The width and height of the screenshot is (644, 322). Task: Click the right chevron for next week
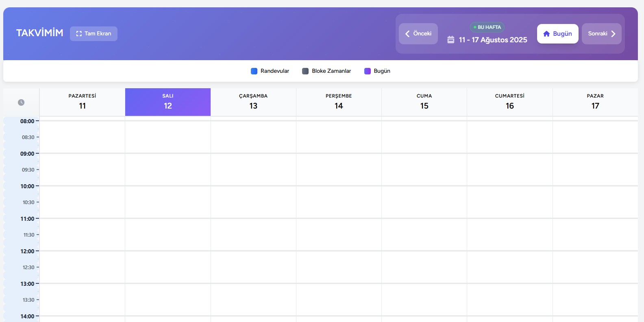613,34
